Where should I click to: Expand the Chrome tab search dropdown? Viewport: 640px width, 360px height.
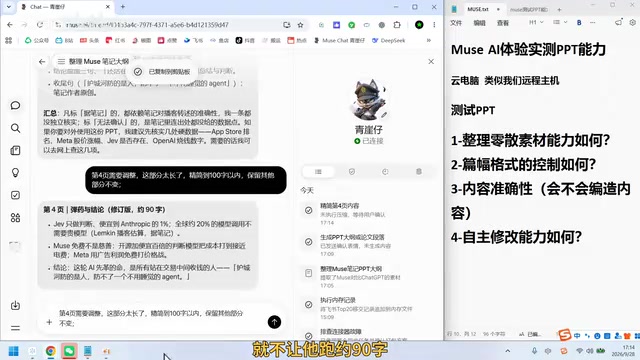coord(9,7)
